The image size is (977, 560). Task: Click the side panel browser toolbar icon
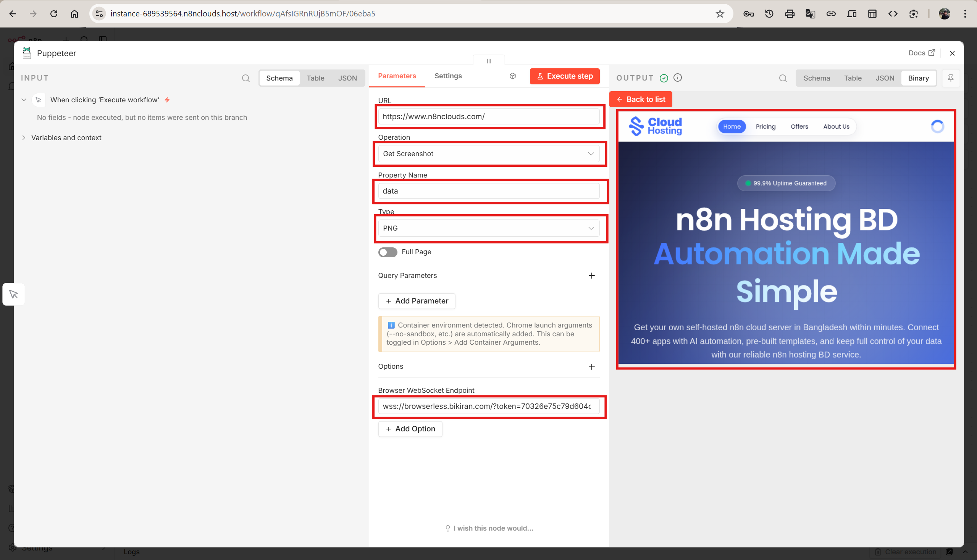872,14
